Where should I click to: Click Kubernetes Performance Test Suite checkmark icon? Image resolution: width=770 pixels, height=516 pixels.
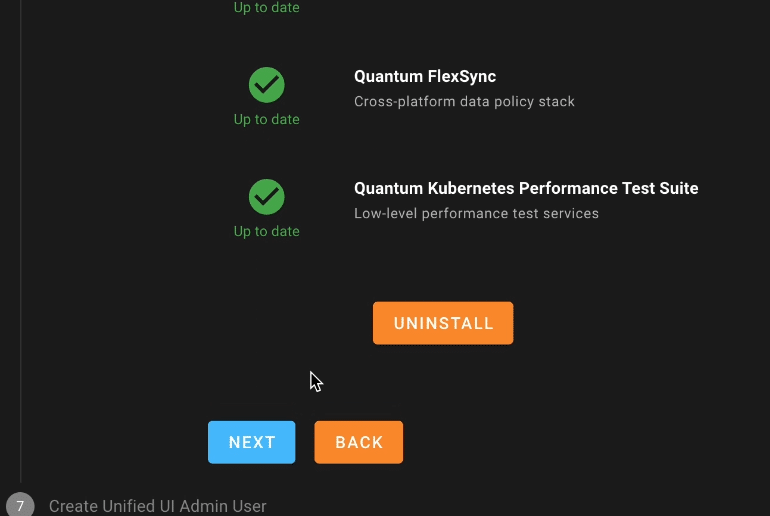(x=267, y=197)
